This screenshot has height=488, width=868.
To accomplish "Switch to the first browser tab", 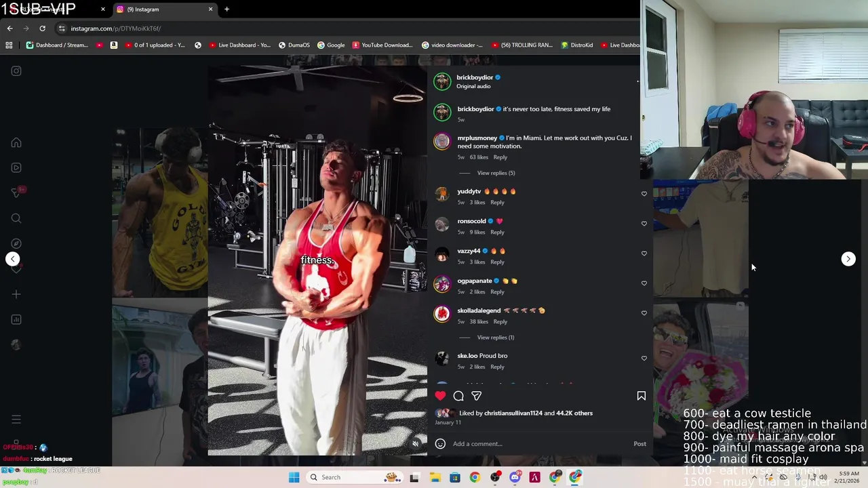I will [54, 9].
